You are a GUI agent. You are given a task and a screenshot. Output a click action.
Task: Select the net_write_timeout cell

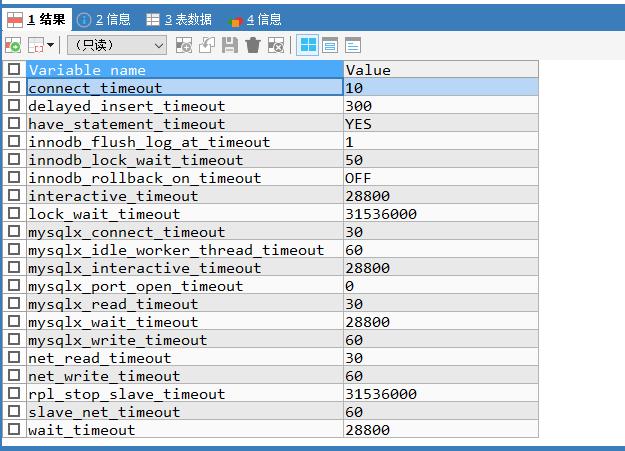(185, 375)
